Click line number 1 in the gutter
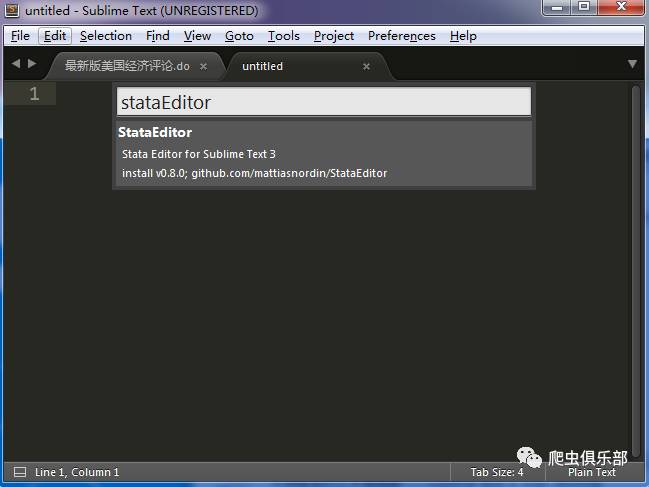This screenshot has height=487, width=649. [x=34, y=94]
